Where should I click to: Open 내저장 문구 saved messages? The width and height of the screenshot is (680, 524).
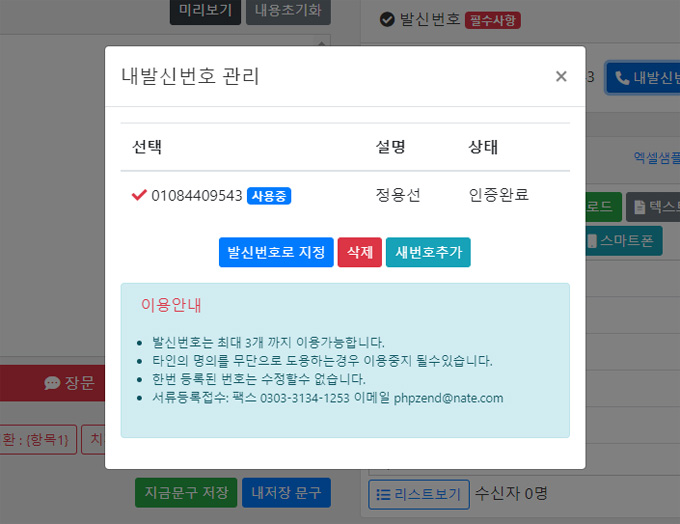(x=286, y=493)
